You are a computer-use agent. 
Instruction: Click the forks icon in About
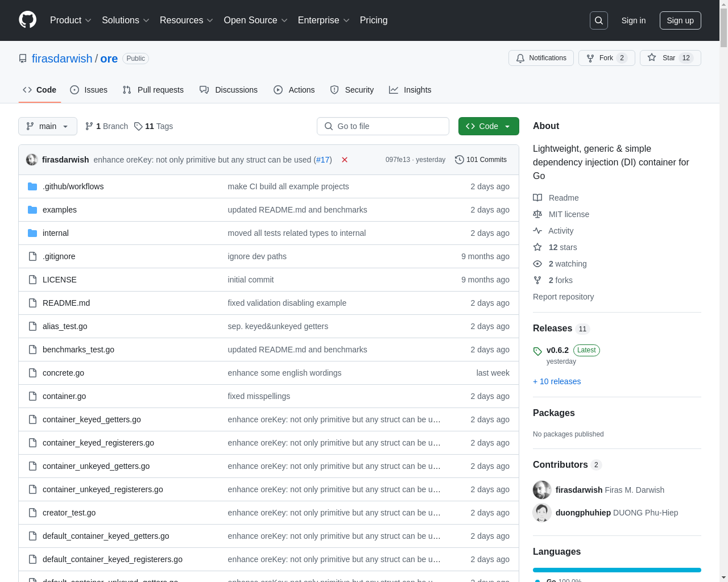pos(537,280)
